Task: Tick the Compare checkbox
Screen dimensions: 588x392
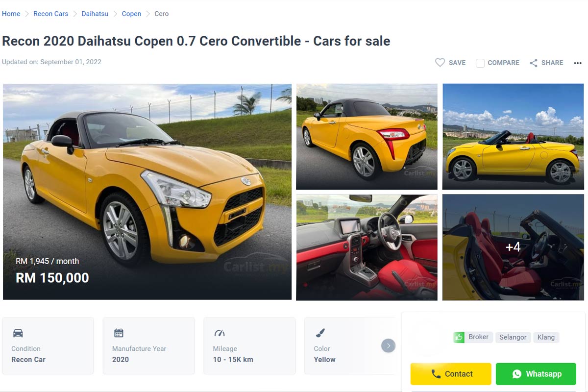Action: 480,63
